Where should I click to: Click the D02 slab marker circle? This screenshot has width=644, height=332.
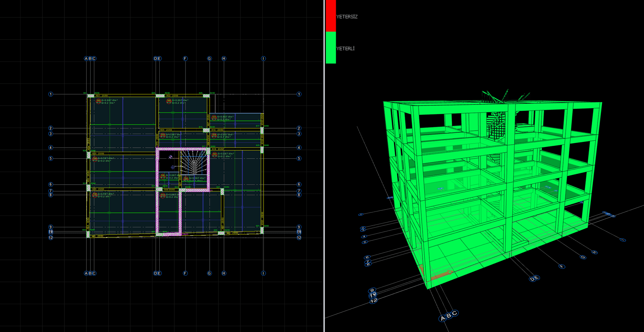pyautogui.click(x=98, y=101)
